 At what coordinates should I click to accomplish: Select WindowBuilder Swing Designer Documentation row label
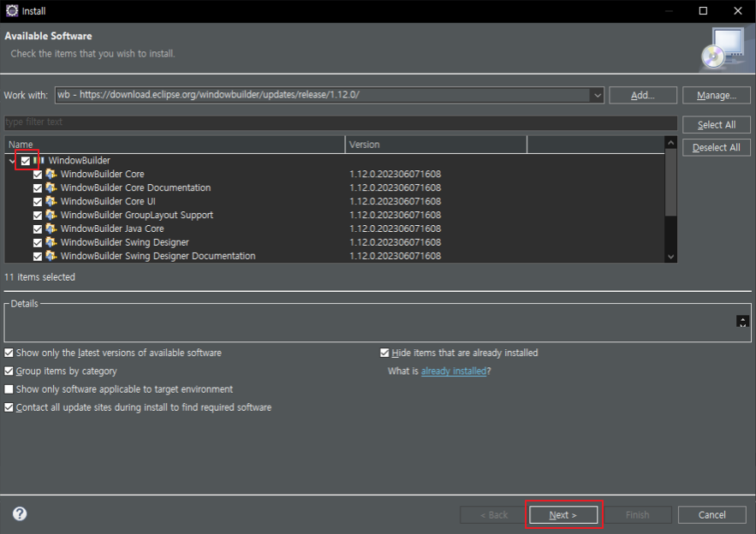158,256
